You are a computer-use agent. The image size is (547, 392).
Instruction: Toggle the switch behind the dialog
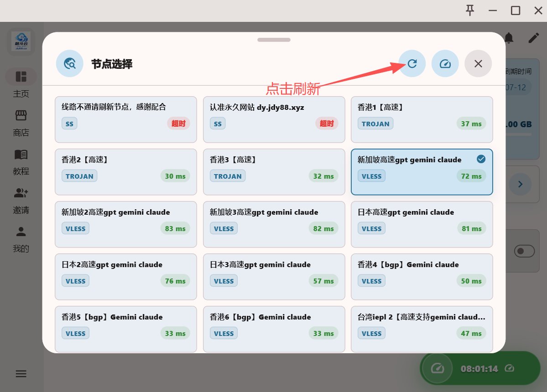[x=524, y=251]
